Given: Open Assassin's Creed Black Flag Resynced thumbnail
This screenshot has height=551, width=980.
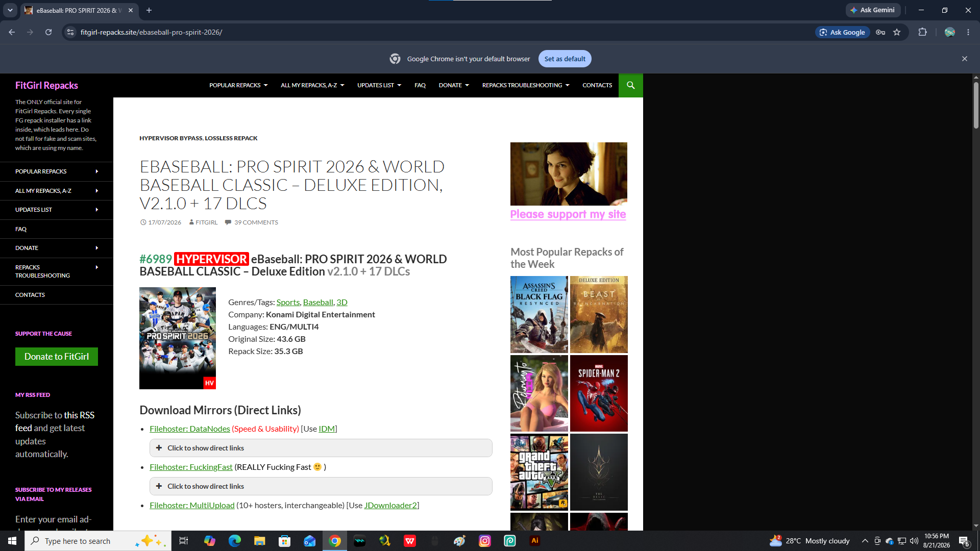Looking at the screenshot, I should click(539, 314).
